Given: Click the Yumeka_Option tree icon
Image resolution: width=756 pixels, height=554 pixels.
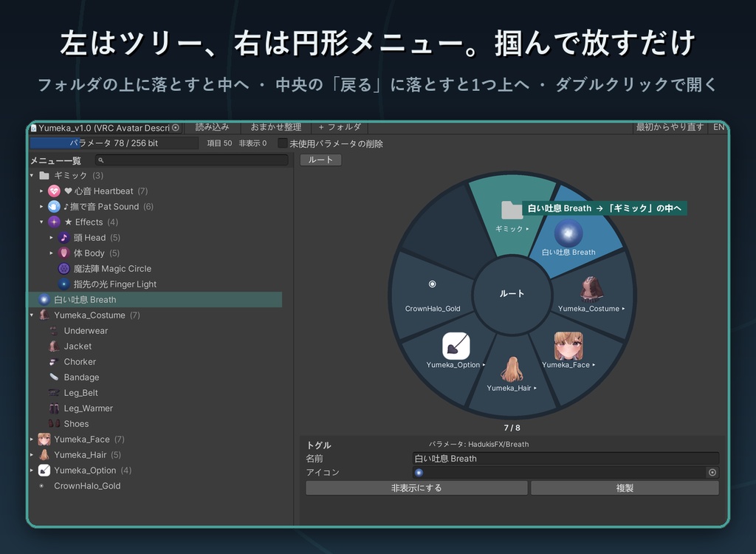Looking at the screenshot, I should tap(44, 470).
